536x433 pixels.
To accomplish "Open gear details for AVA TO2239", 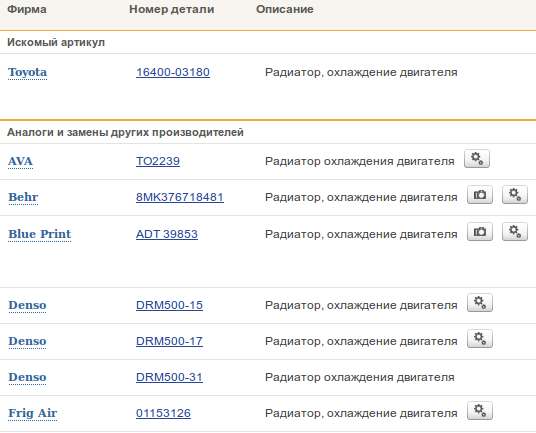I will 477,159.
